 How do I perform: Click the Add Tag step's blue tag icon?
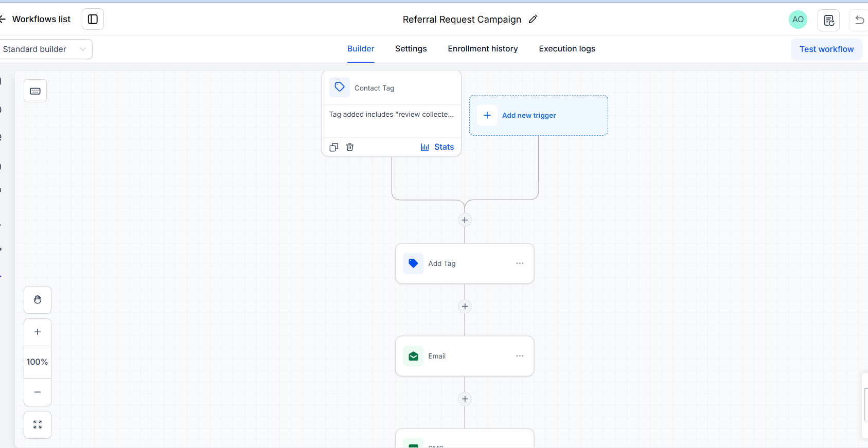[x=413, y=263]
